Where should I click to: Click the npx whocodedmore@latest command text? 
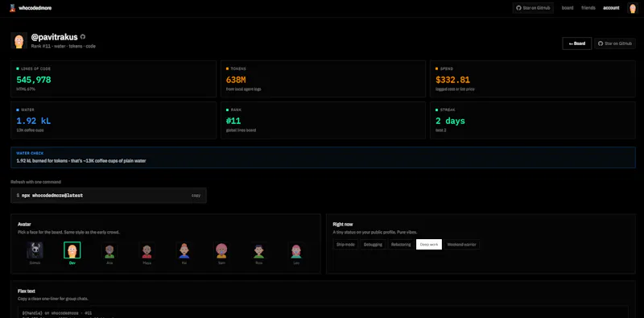(52, 196)
